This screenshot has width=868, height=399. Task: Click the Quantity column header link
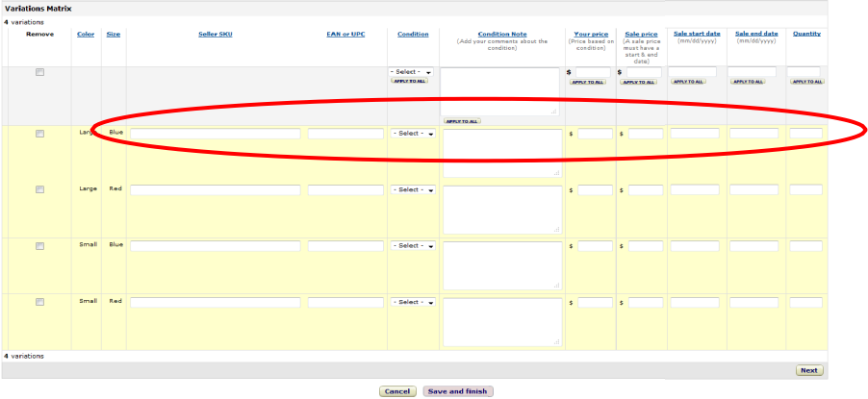[805, 34]
